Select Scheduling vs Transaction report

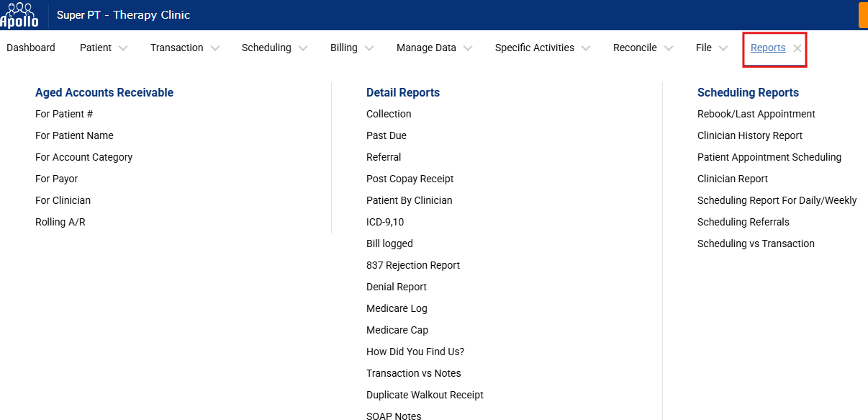(x=756, y=243)
